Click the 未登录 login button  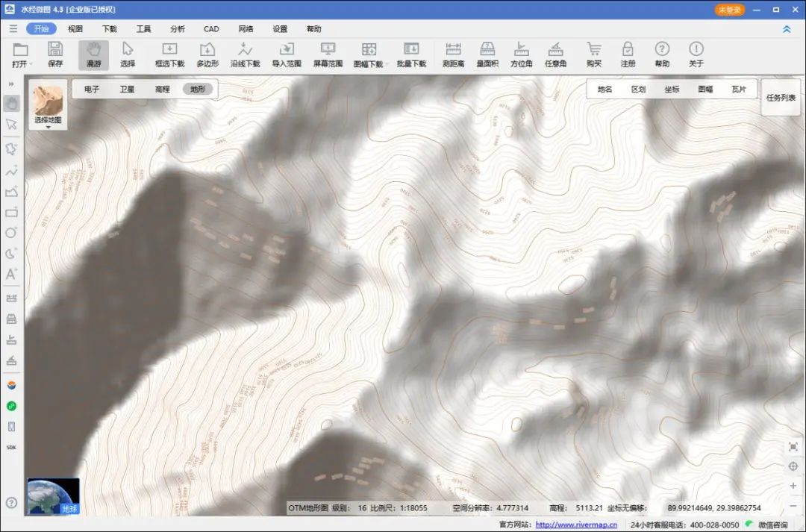729,10
